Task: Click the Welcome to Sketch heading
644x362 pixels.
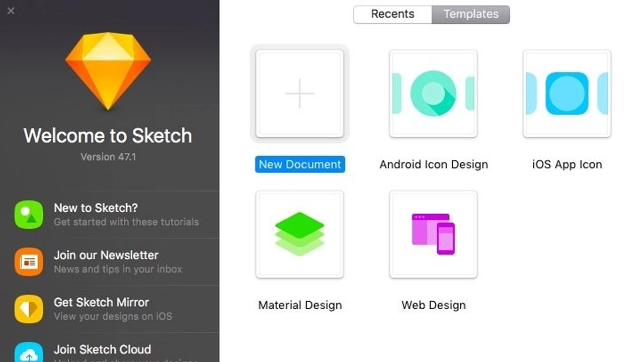Action: [108, 136]
